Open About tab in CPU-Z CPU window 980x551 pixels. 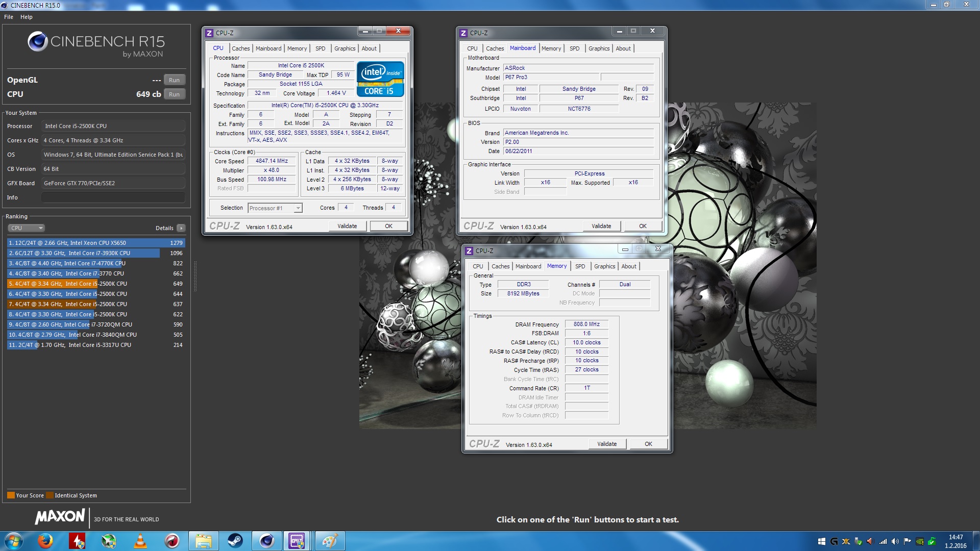[x=369, y=48]
